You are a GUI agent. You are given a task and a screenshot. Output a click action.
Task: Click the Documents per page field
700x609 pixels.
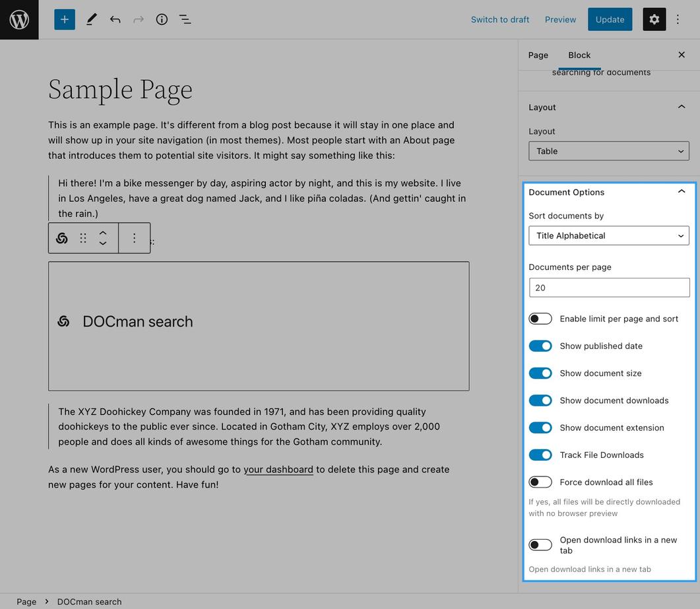(609, 288)
